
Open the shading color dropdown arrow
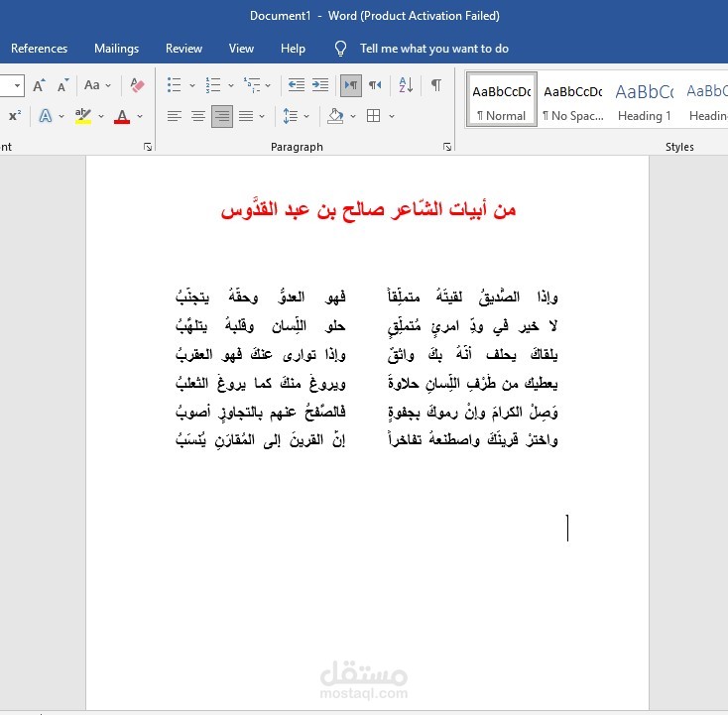point(353,116)
